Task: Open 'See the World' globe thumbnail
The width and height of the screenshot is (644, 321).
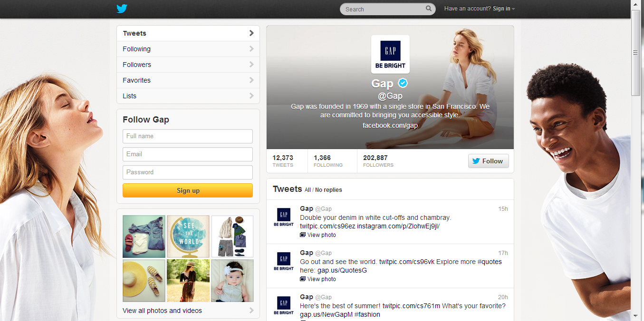Action: pos(188,236)
